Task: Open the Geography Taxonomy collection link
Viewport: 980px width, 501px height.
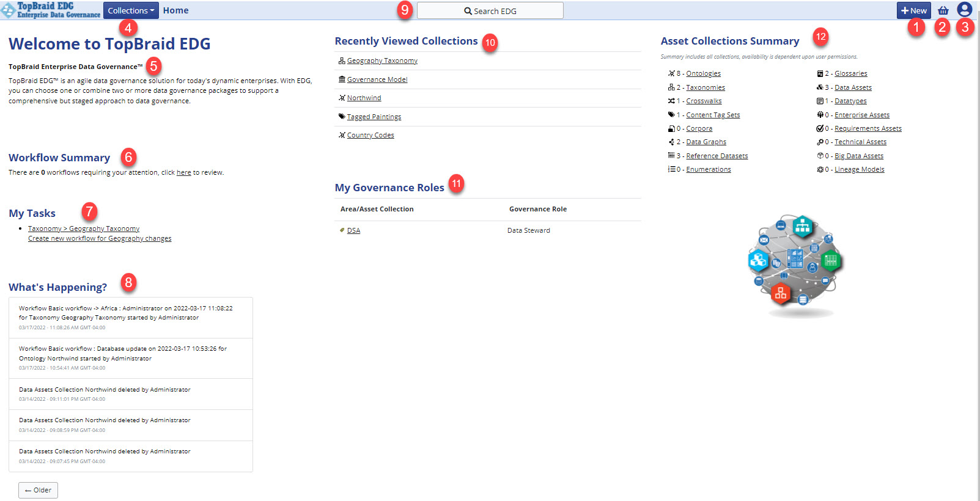Action: 382,61
